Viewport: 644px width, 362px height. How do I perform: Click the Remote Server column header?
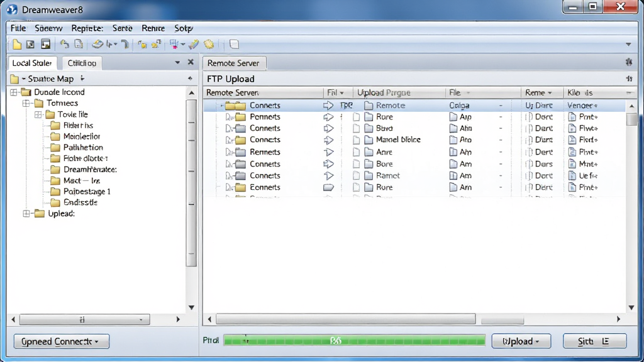pos(263,93)
